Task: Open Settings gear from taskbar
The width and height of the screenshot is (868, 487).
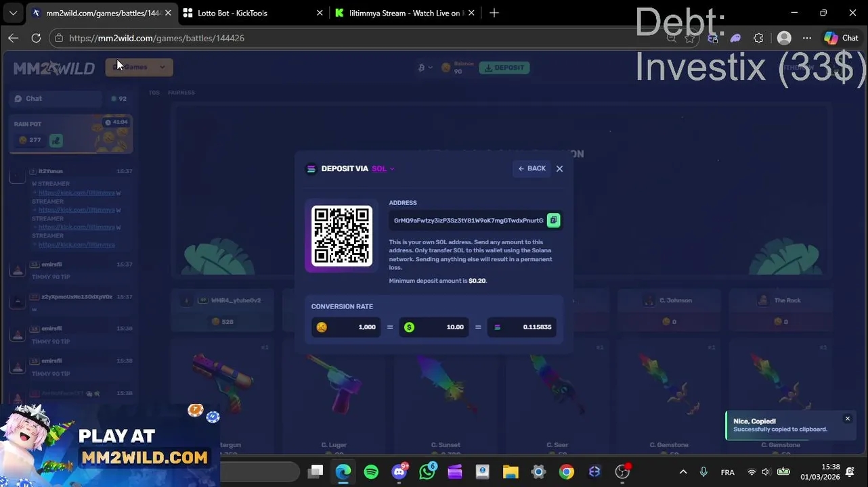Action: (538, 472)
